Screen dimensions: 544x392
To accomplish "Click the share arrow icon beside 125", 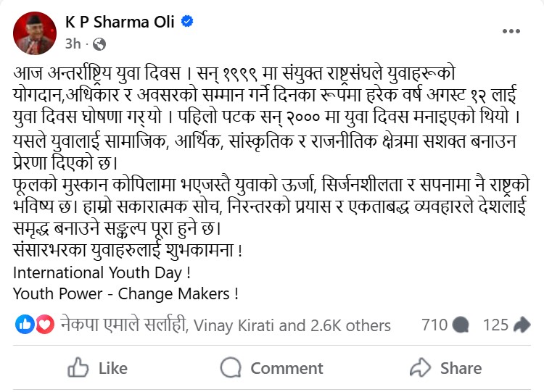I will 522,325.
